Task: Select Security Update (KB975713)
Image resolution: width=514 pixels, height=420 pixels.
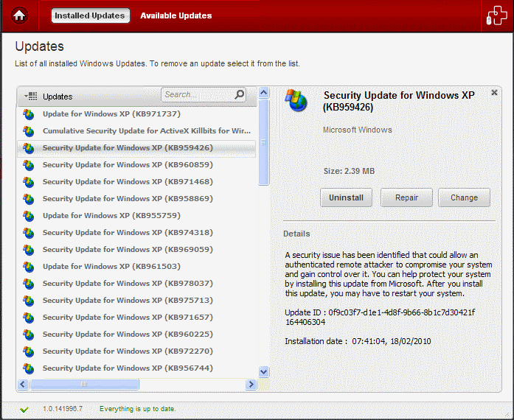Action: coord(136,301)
